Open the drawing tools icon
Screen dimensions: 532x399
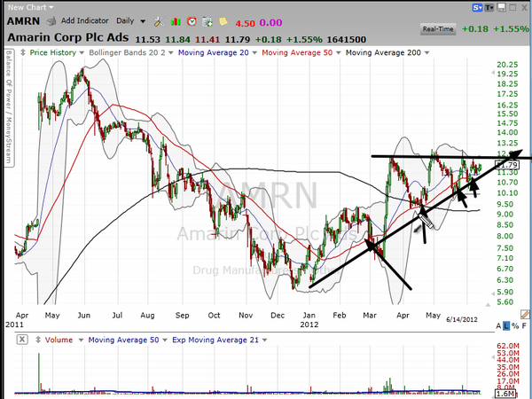(158, 20)
